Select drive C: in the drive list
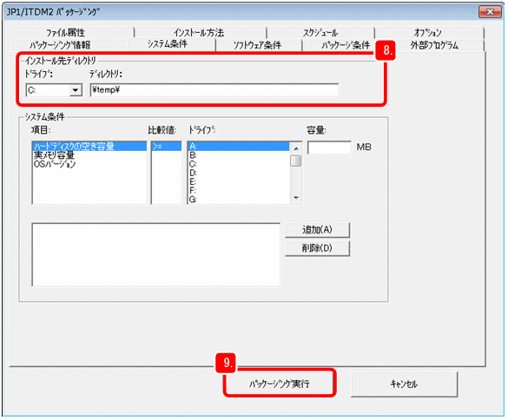This screenshot has height=420, width=508. (x=239, y=164)
